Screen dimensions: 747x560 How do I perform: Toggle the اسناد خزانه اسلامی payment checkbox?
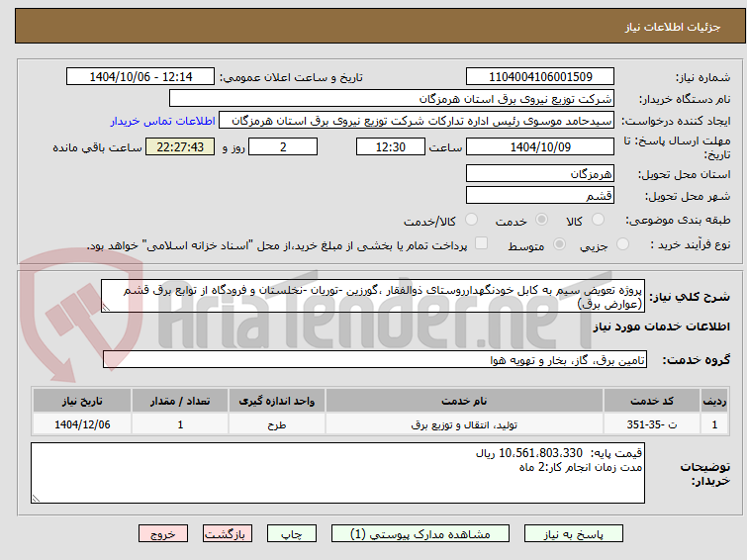coord(481,243)
